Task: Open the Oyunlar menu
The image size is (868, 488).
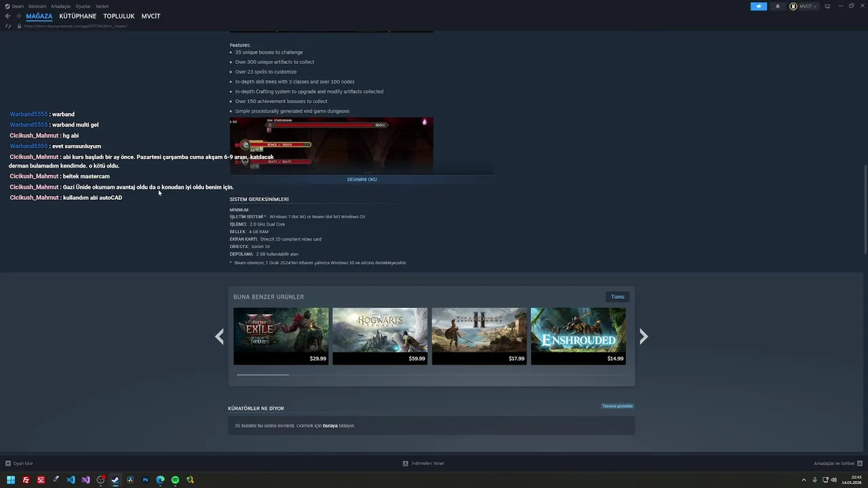Action: point(83,6)
